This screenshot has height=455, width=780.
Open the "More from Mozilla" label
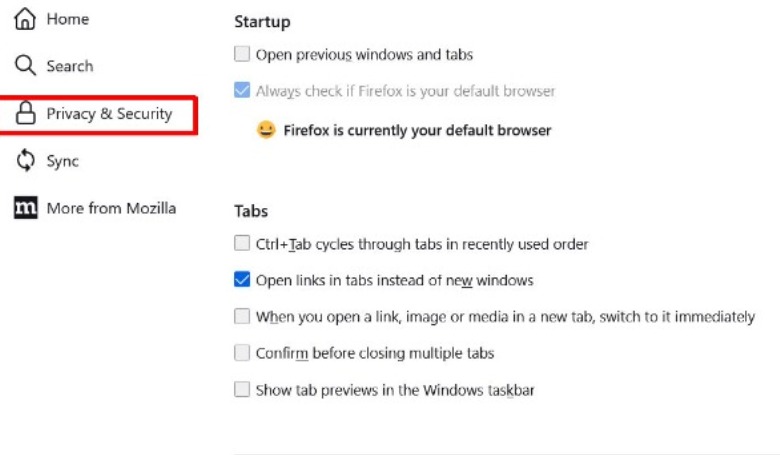coord(111,208)
